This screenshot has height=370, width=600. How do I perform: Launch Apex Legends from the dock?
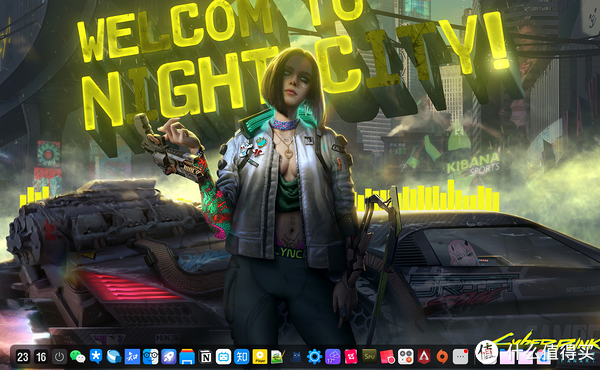tap(424, 357)
